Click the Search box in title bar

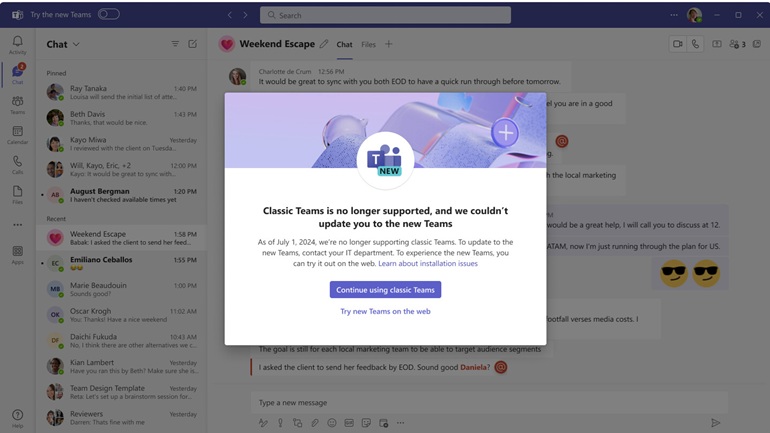click(385, 15)
